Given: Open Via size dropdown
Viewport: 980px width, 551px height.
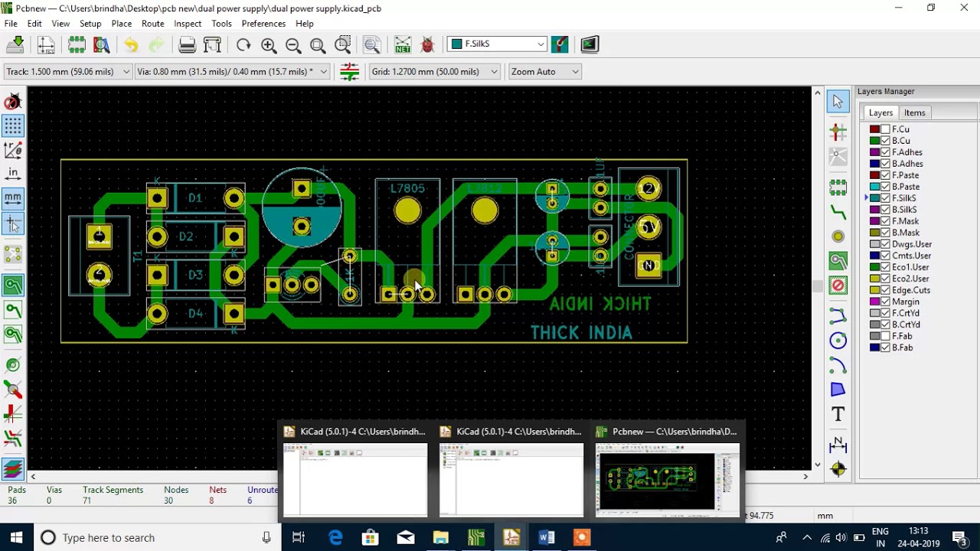Looking at the screenshot, I should 232,71.
